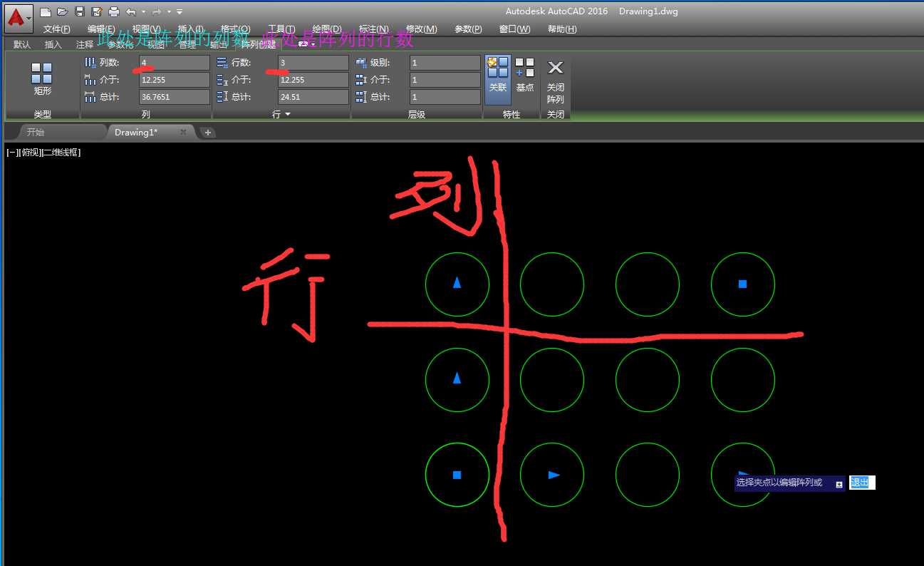924x566 pixels.
Task: Click the Undo arrow icon
Action: click(131, 11)
